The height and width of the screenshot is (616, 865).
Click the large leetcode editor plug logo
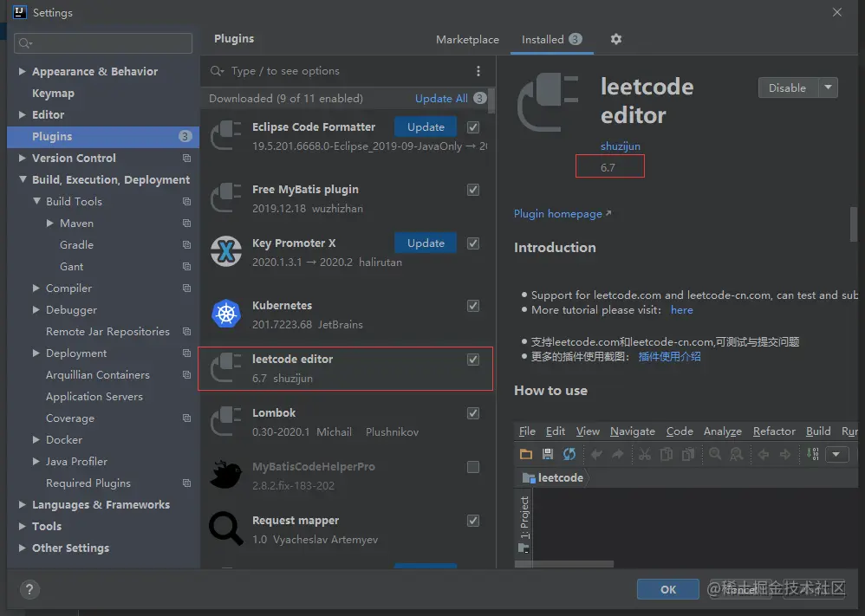(547, 102)
